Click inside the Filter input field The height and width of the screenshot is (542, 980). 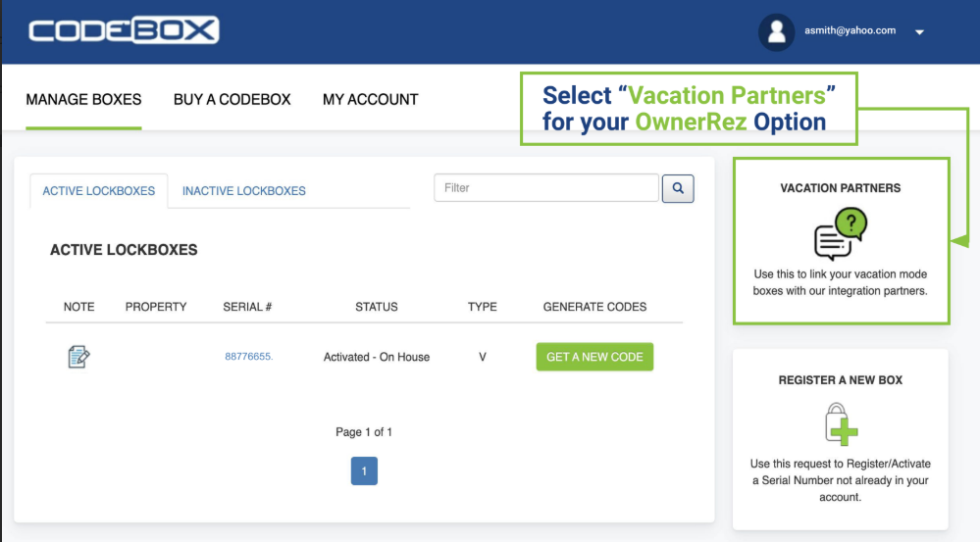click(545, 187)
